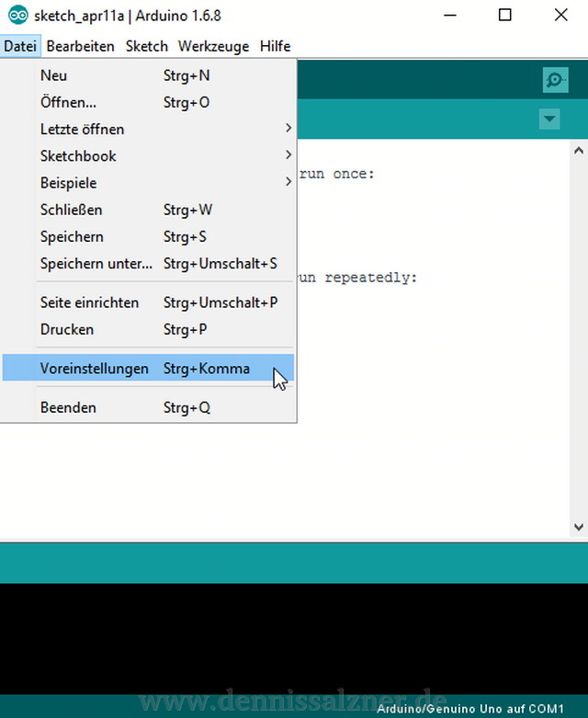Image resolution: width=588 pixels, height=718 pixels.
Task: Open Voreinstellungen preferences entry
Action: tap(148, 369)
